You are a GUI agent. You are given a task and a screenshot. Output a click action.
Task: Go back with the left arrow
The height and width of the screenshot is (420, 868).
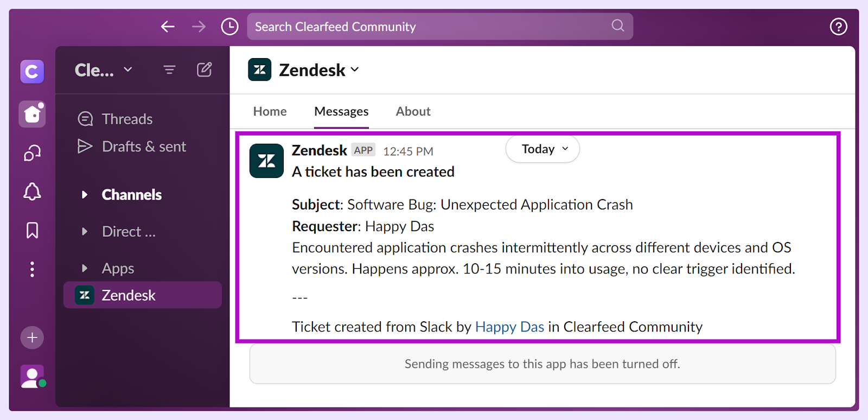[168, 27]
